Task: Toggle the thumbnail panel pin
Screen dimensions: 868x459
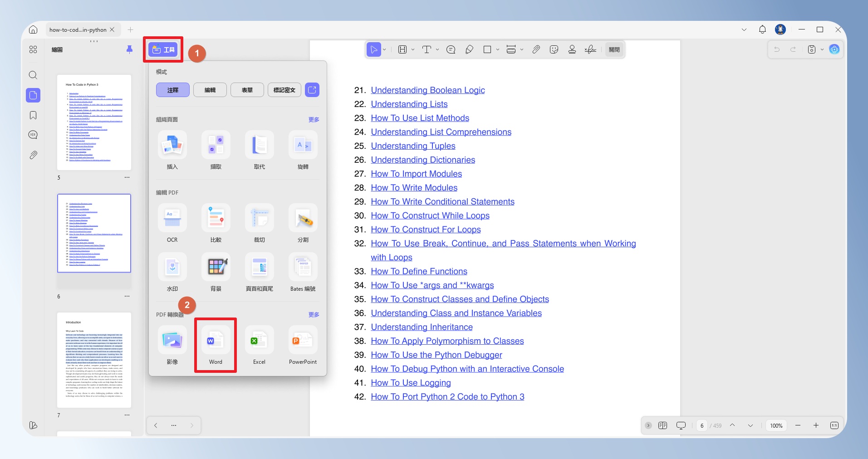Action: pyautogui.click(x=129, y=49)
